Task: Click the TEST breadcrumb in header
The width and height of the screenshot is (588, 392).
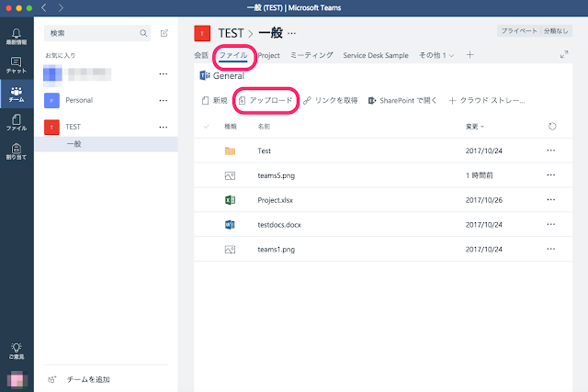Action: (x=231, y=33)
